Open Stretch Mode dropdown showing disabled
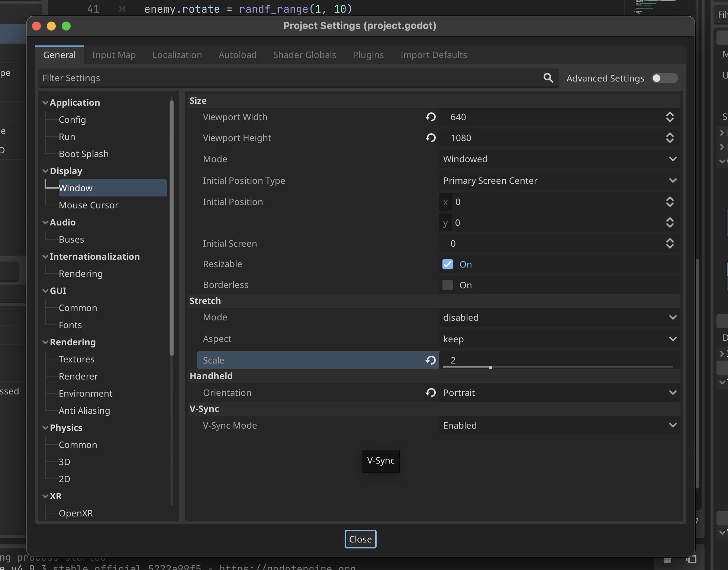 click(560, 318)
